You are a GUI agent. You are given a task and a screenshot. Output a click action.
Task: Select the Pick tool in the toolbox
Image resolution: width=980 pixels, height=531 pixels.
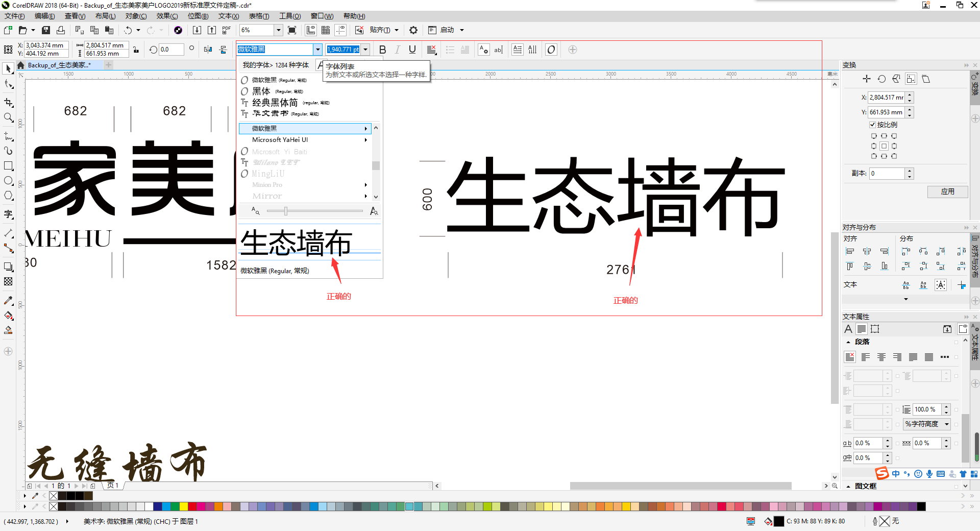click(8, 68)
